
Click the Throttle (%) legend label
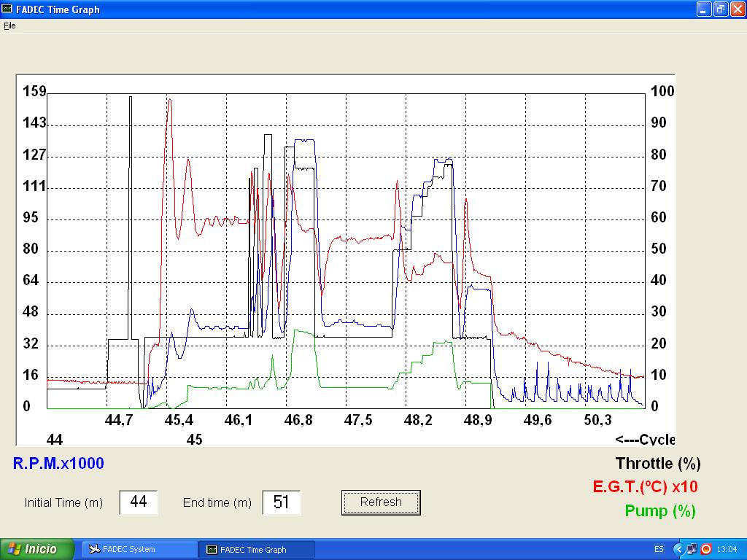click(x=657, y=464)
